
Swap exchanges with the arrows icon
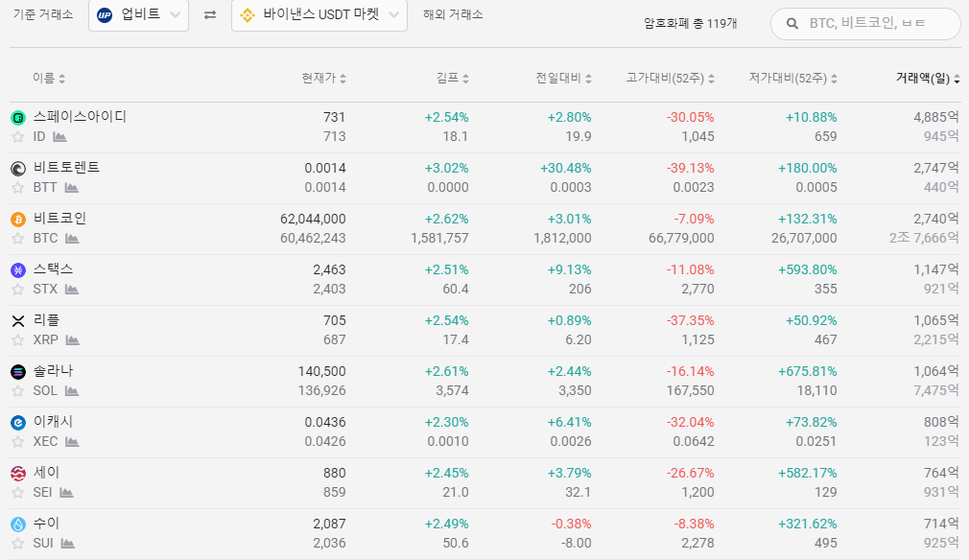(x=210, y=14)
